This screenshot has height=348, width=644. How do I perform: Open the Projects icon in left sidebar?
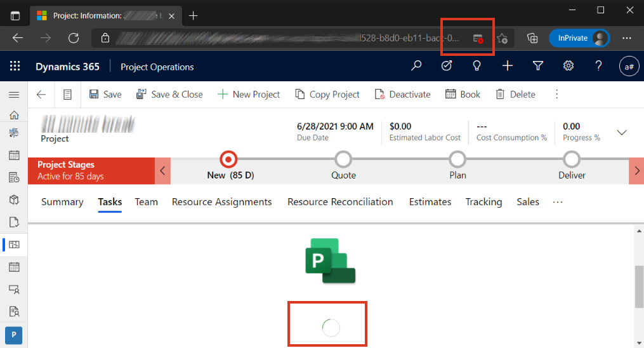(14, 244)
